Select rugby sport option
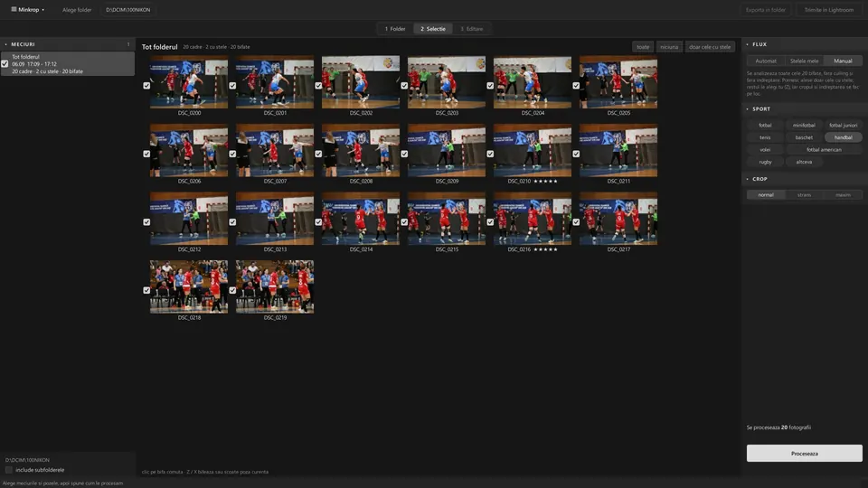 tap(765, 162)
